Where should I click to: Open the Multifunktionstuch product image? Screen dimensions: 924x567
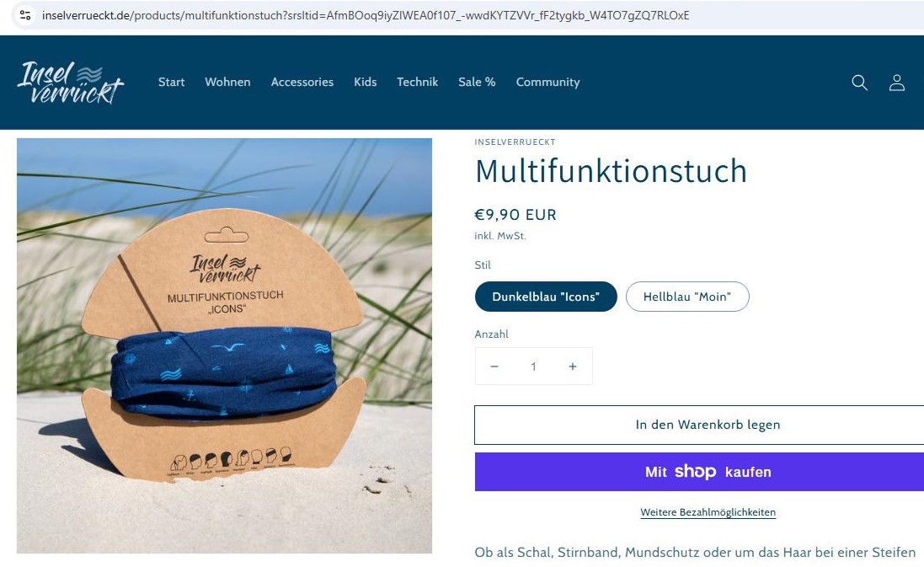pyautogui.click(x=224, y=345)
